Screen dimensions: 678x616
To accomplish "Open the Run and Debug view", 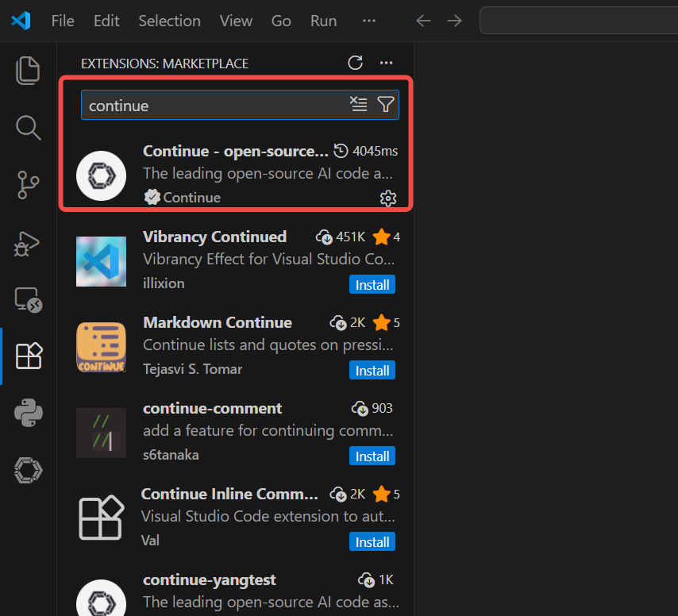I will click(x=27, y=244).
